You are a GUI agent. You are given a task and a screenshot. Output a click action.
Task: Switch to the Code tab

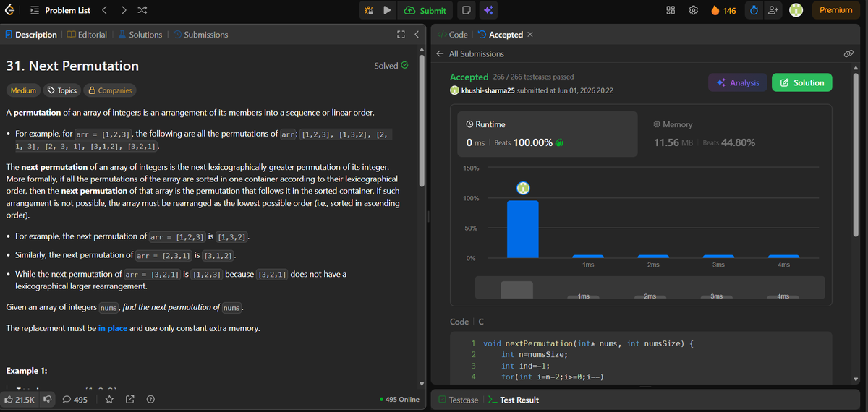click(x=453, y=35)
